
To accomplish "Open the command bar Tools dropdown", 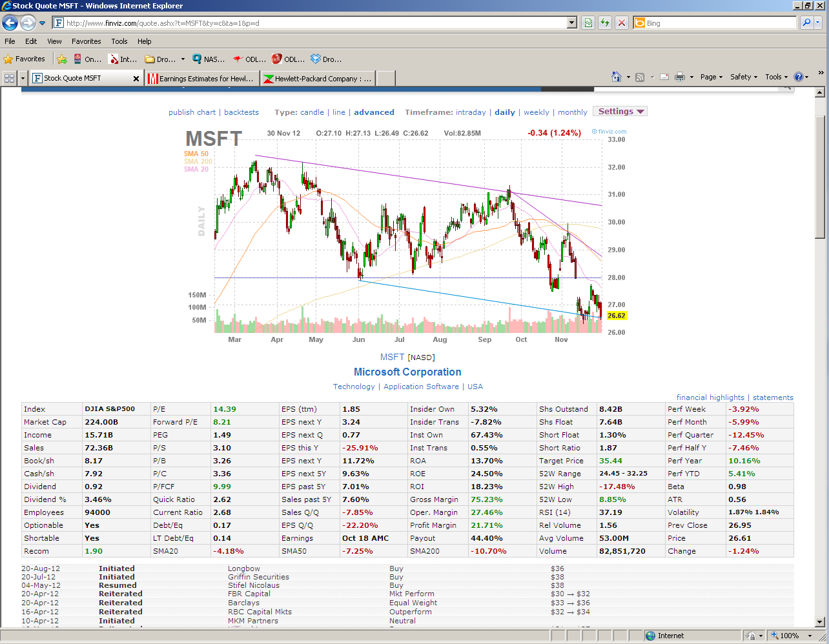I will click(777, 77).
